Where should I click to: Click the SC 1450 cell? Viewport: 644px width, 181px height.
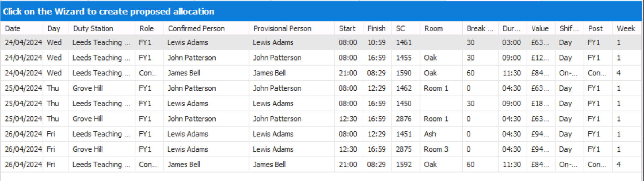pyautogui.click(x=404, y=104)
